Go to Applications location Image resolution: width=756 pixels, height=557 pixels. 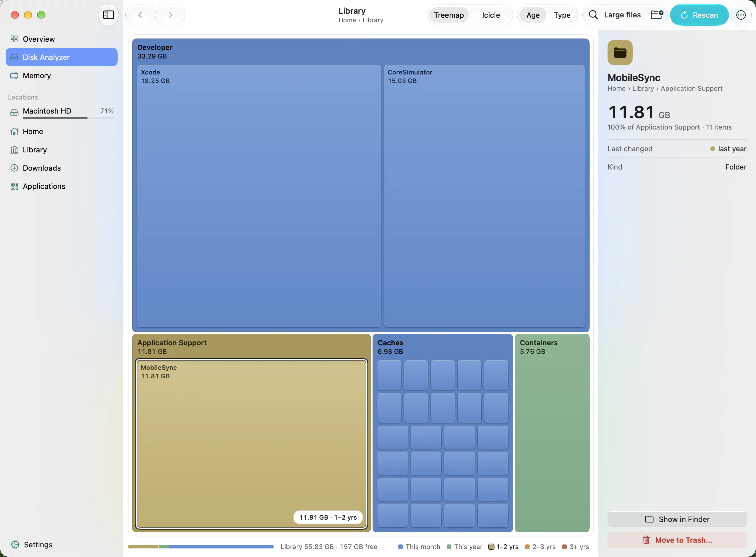[62, 186]
